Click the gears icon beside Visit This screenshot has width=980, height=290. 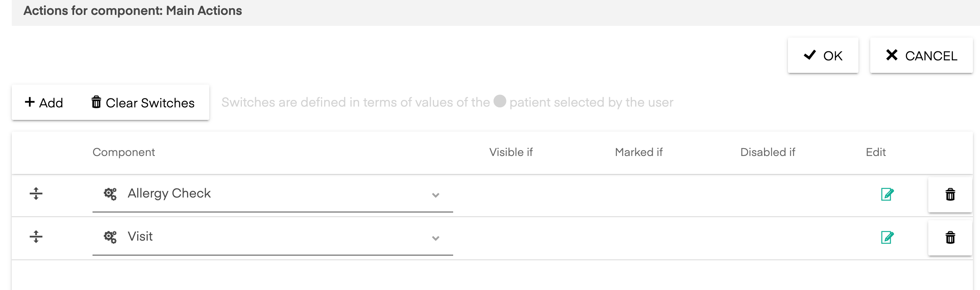coord(110,237)
